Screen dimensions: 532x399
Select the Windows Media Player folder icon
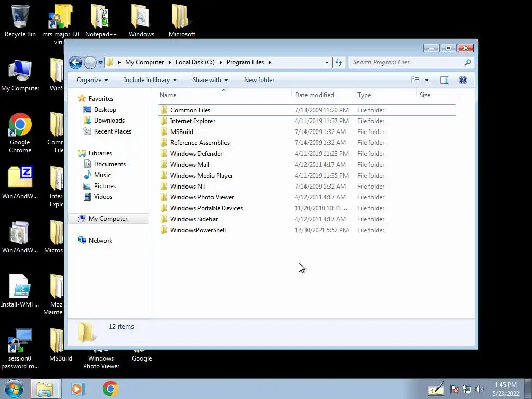(x=164, y=176)
